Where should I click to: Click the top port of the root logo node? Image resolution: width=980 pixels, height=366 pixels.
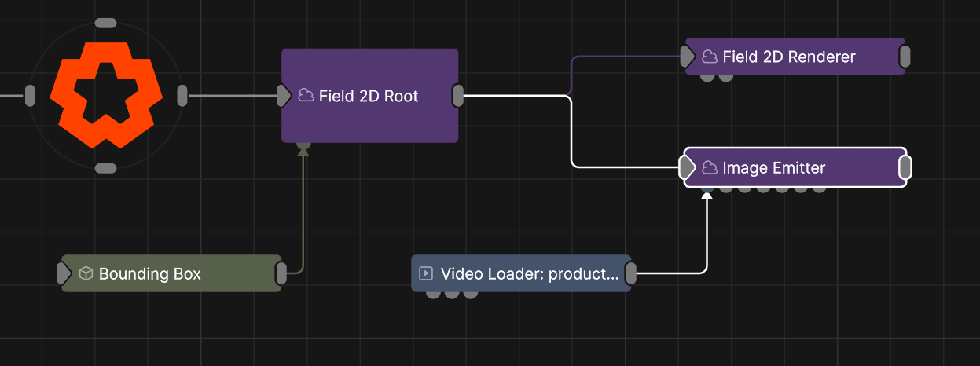(x=105, y=23)
